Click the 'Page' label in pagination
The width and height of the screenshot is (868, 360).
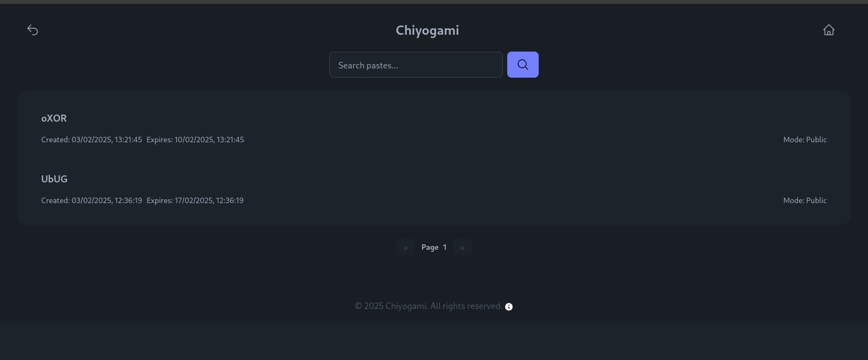[430, 248]
